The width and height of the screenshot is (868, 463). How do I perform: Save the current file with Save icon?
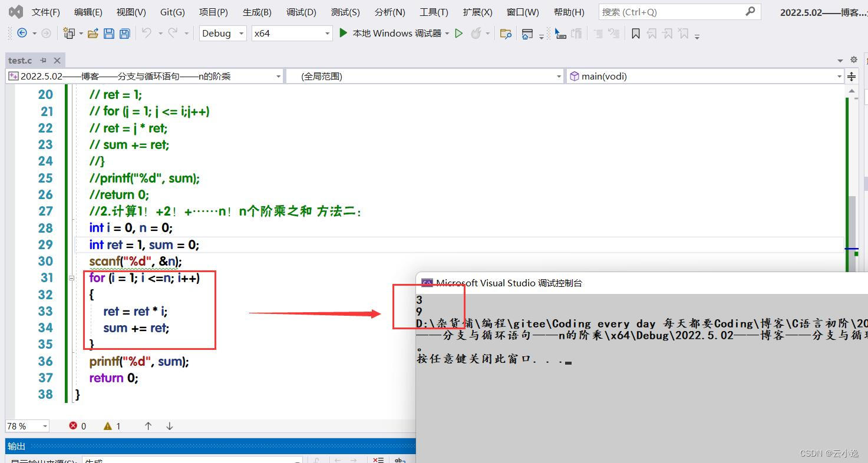pos(109,34)
